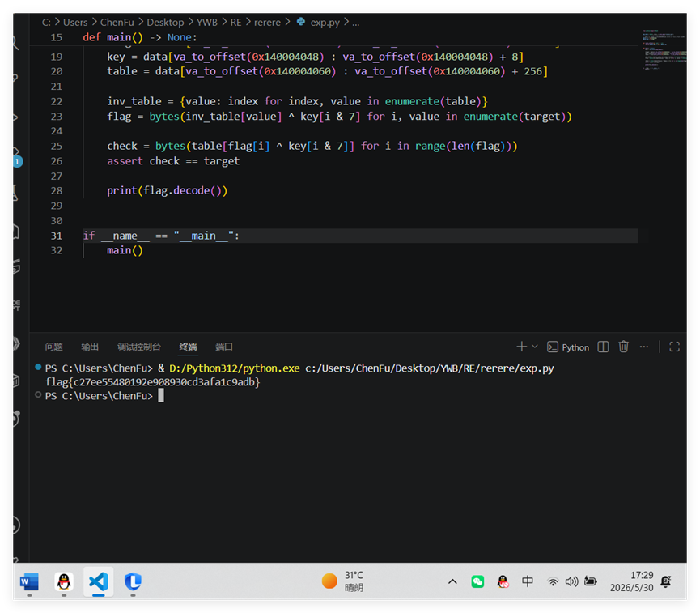Open WeChat from the system tray
700x613 pixels.
tap(477, 581)
